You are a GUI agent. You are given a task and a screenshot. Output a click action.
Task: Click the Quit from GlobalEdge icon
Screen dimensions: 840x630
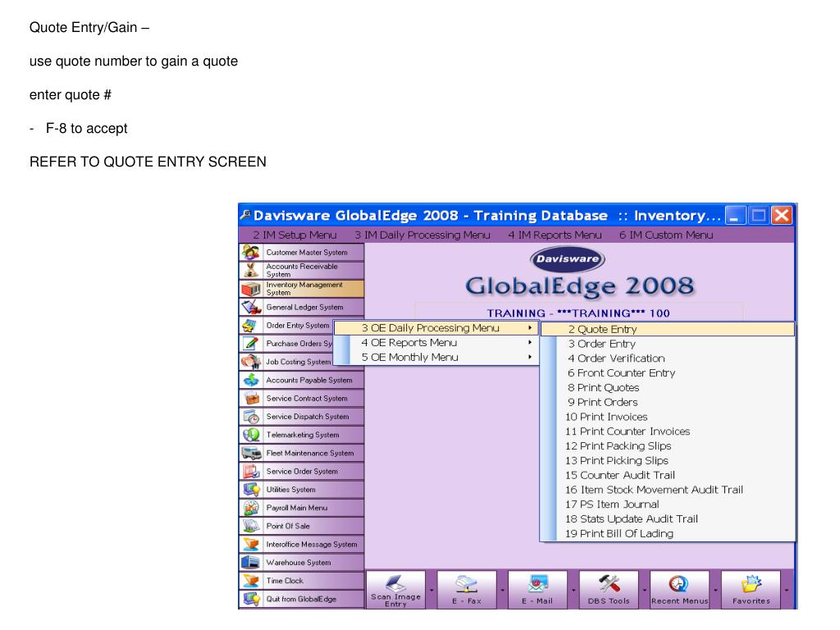click(250, 598)
